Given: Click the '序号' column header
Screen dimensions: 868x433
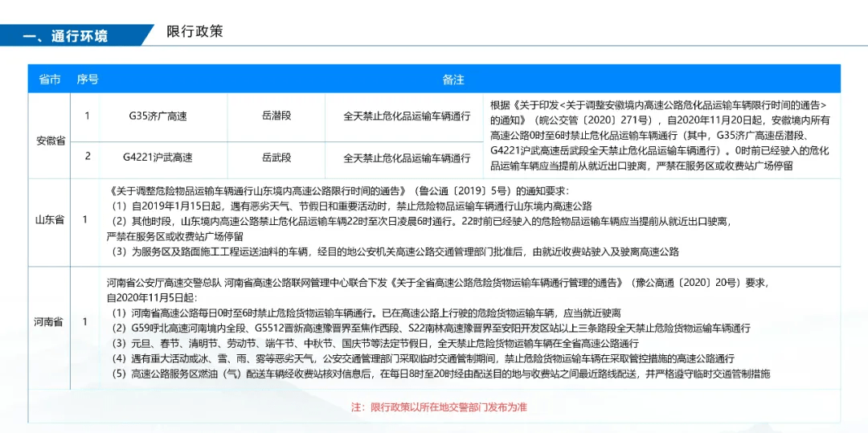Looking at the screenshot, I should point(88,79).
